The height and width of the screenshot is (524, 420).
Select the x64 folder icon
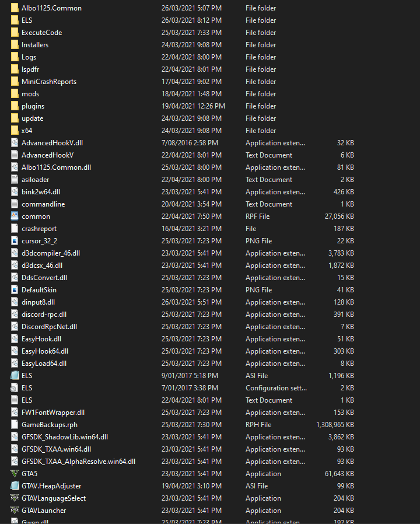click(x=15, y=131)
